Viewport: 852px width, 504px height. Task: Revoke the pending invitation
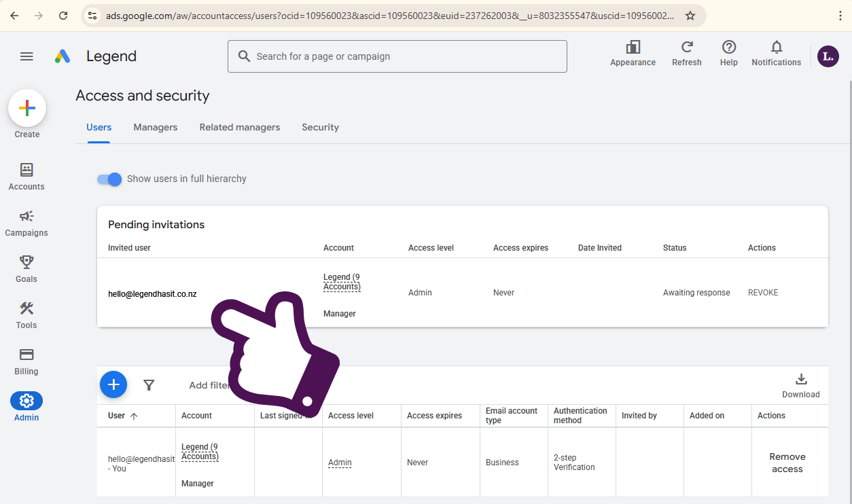click(763, 293)
